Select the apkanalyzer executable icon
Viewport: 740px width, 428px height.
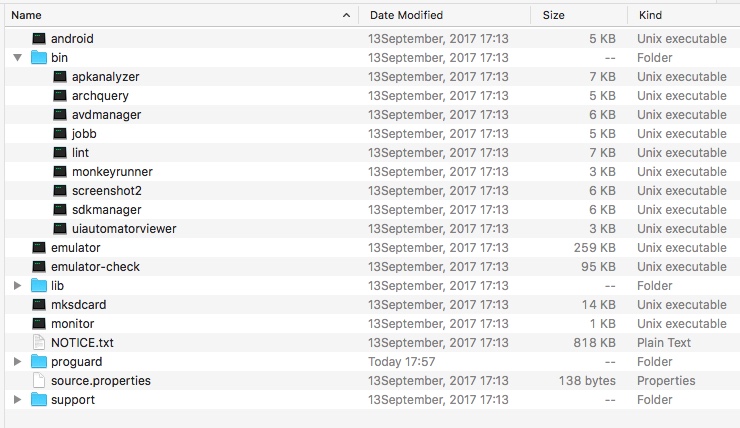(x=60, y=77)
